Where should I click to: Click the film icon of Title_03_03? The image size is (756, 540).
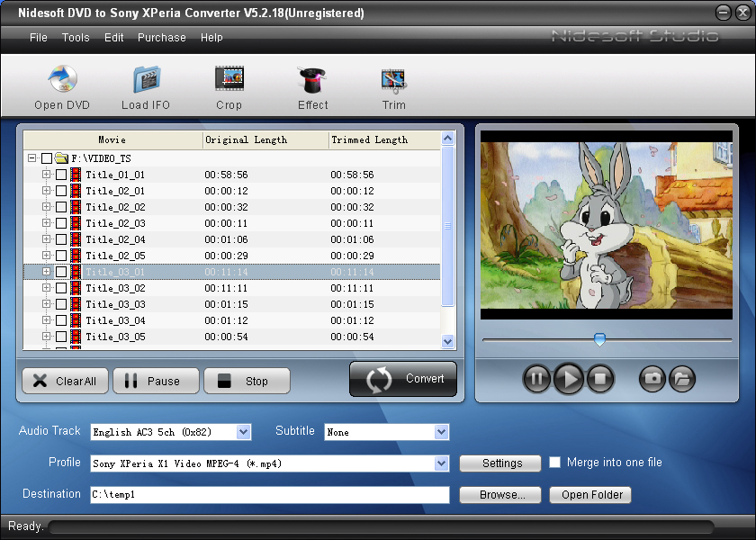[76, 304]
